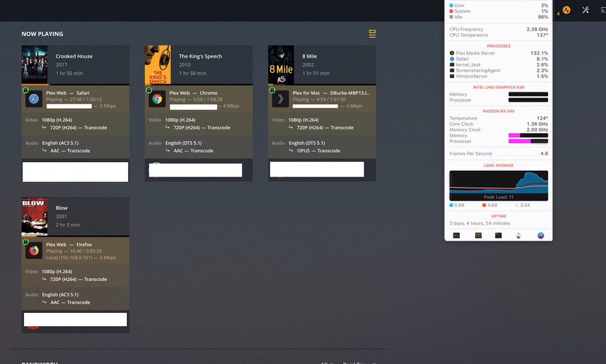606x364 pixels.
Task: Open the Plex activity monitor icon
Action: coord(567,10)
